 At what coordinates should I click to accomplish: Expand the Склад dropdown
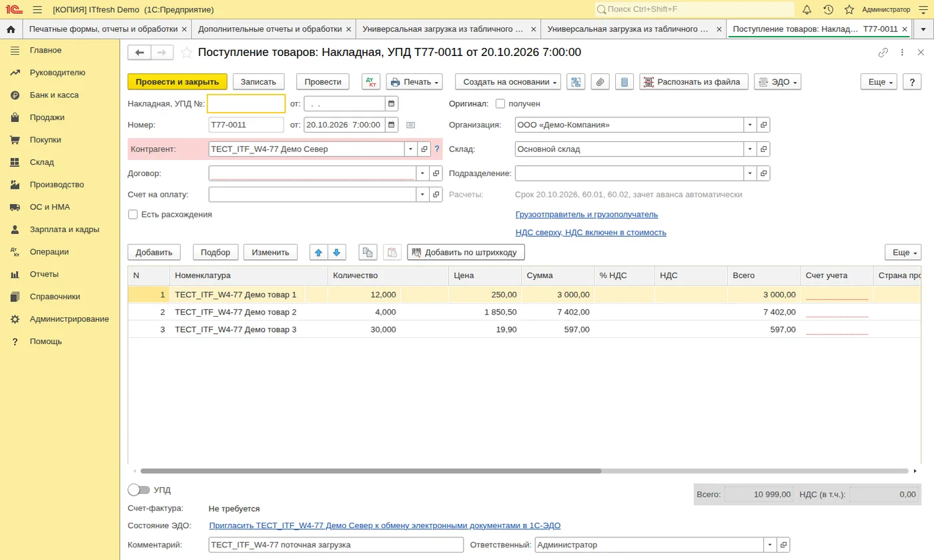tap(751, 149)
